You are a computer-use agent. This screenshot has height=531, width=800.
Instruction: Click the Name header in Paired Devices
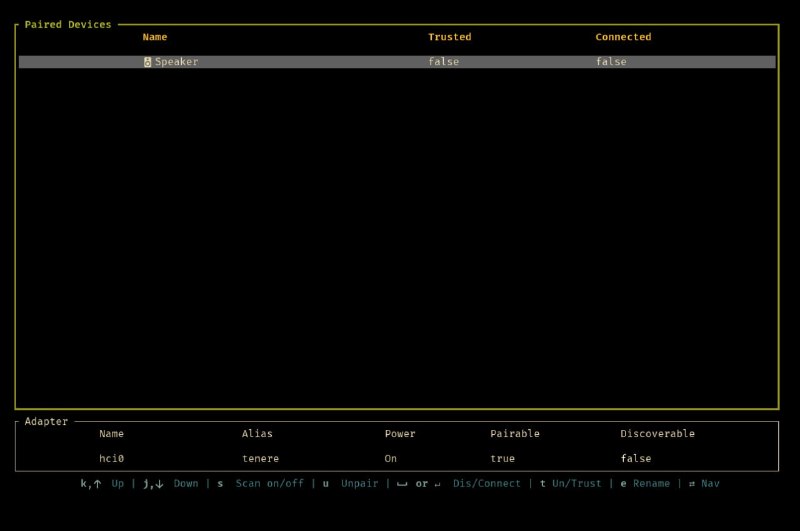[155, 37]
